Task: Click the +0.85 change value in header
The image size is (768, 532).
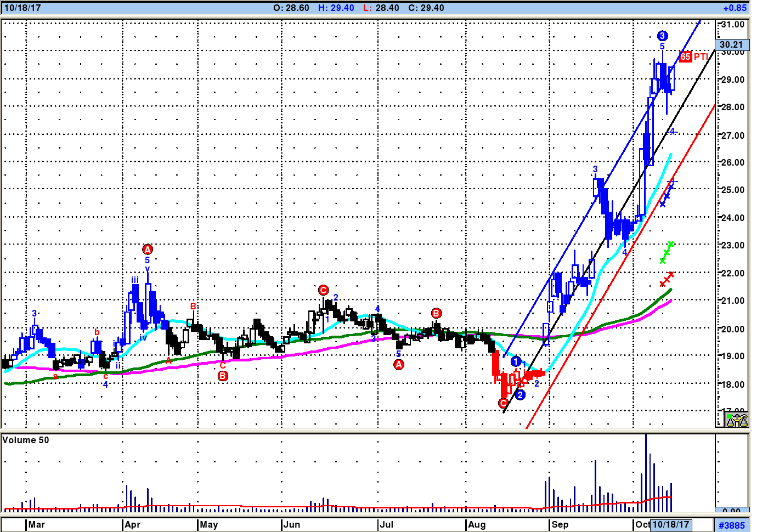Action: [735, 8]
